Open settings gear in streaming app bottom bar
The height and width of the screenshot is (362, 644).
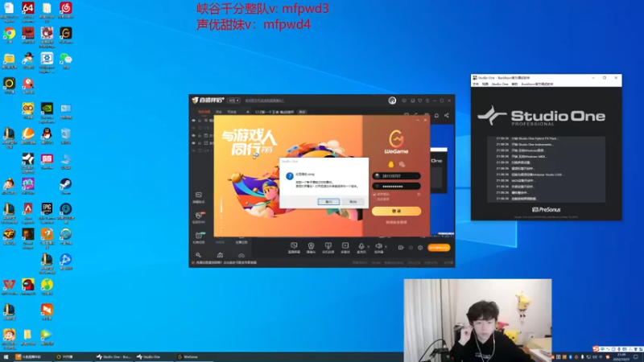420,248
